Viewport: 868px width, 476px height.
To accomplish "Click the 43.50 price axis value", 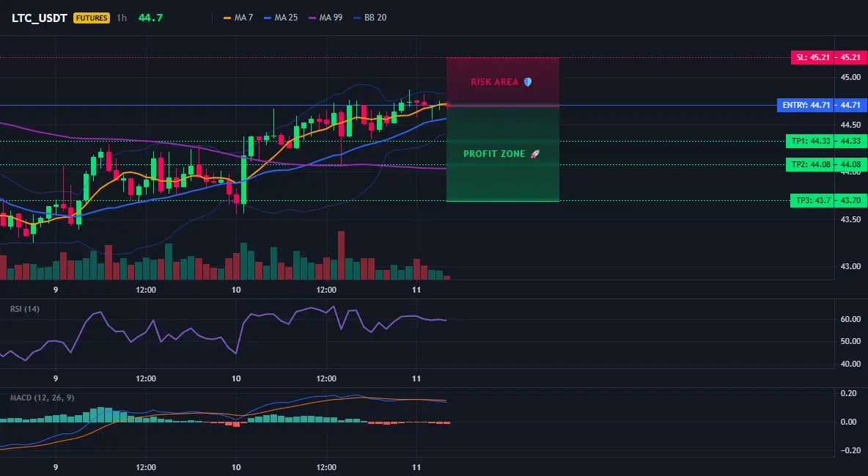I will tap(851, 219).
